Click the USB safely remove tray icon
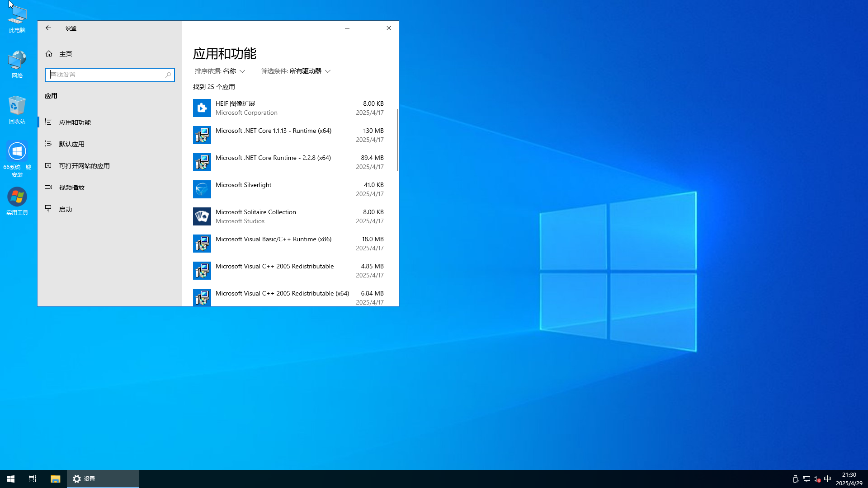868x488 pixels. 796,479
